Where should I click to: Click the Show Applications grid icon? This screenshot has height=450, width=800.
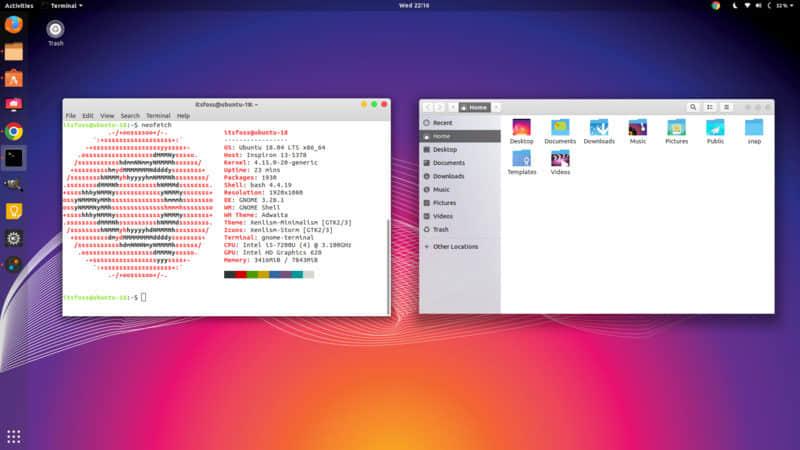tap(14, 436)
